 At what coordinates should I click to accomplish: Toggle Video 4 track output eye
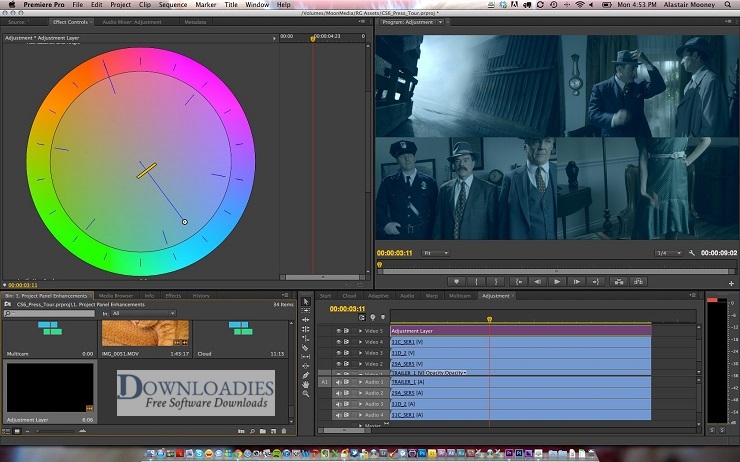coord(338,342)
